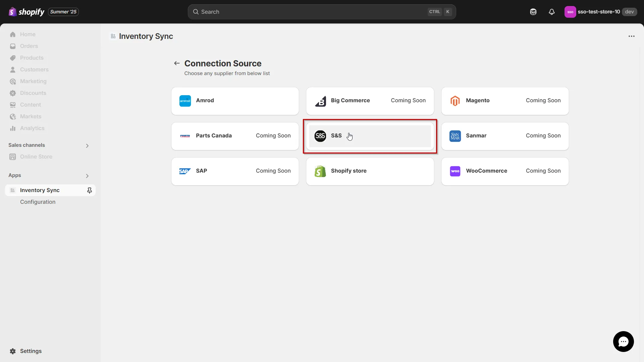The image size is (644, 362).
Task: Choose the Shopify store card
Action: [370, 171]
